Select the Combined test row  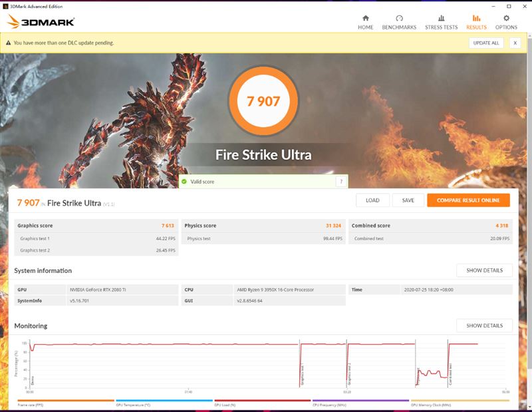click(x=430, y=238)
